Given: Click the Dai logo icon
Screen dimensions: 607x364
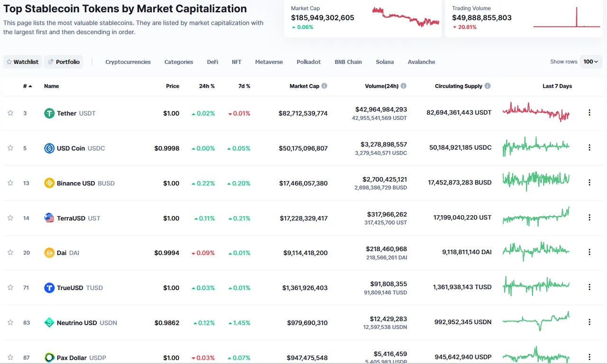Looking at the screenshot, I should tap(49, 253).
